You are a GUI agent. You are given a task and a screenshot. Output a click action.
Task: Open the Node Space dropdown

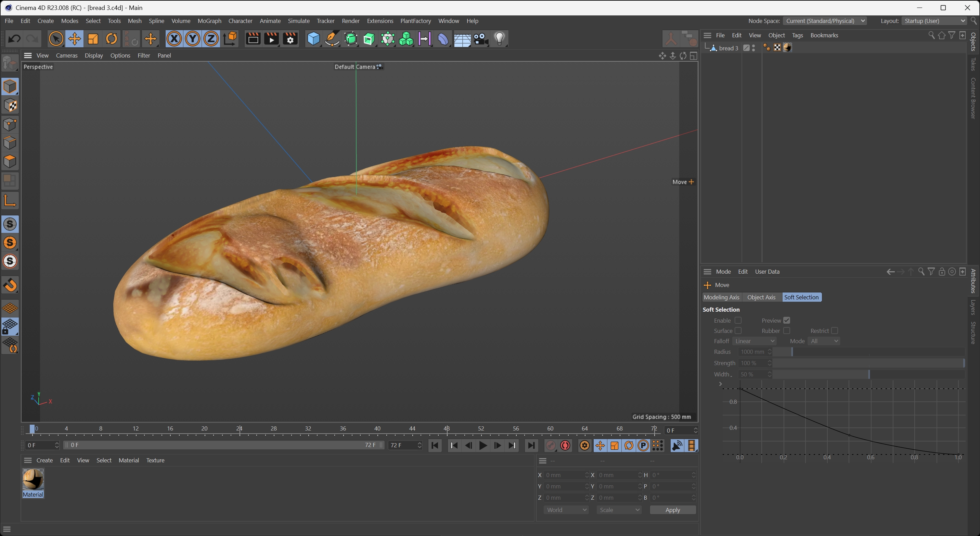pos(824,21)
